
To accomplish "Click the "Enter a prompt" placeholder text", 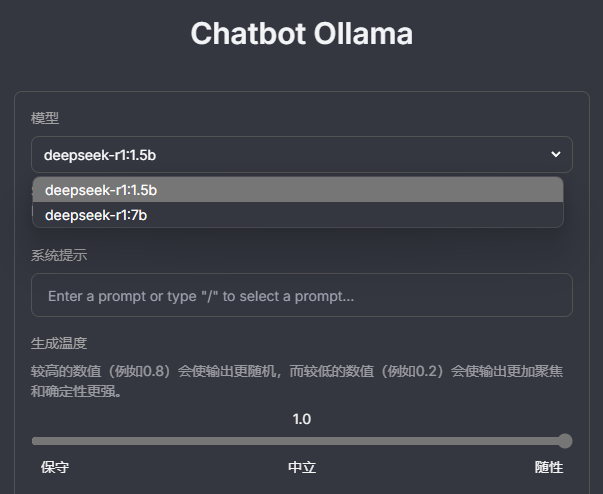I will [x=201, y=296].
